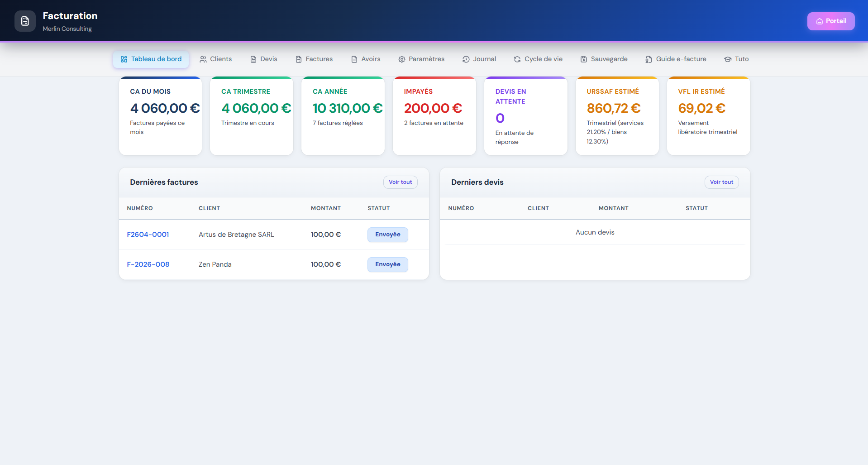Click the Guide e-facture icon
The height and width of the screenshot is (465, 868).
coord(649,59)
